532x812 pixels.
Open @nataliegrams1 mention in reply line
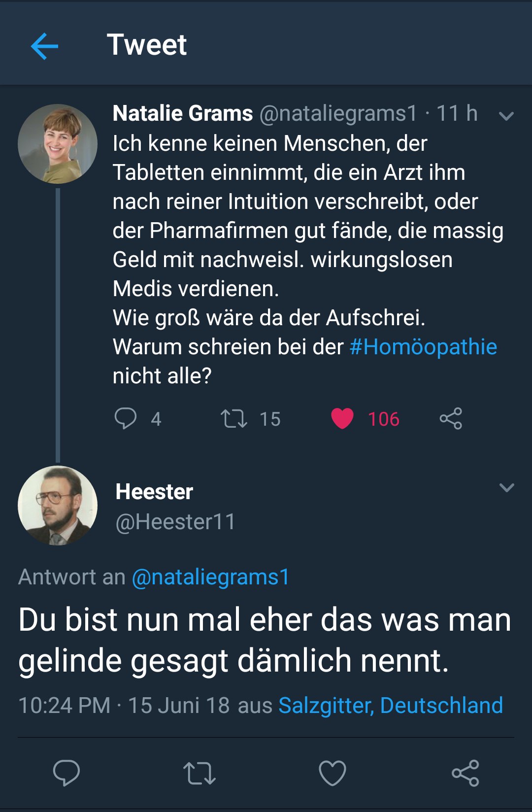tap(211, 577)
